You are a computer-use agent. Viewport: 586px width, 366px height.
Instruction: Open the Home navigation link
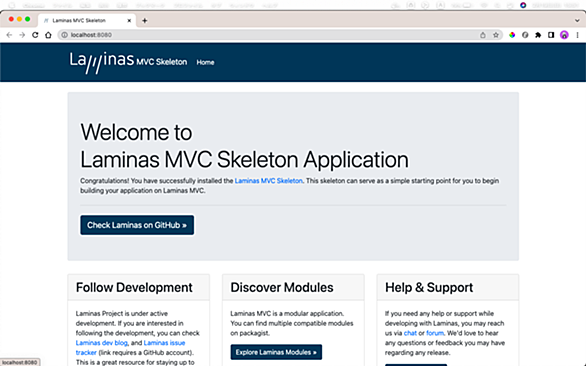[x=206, y=62]
